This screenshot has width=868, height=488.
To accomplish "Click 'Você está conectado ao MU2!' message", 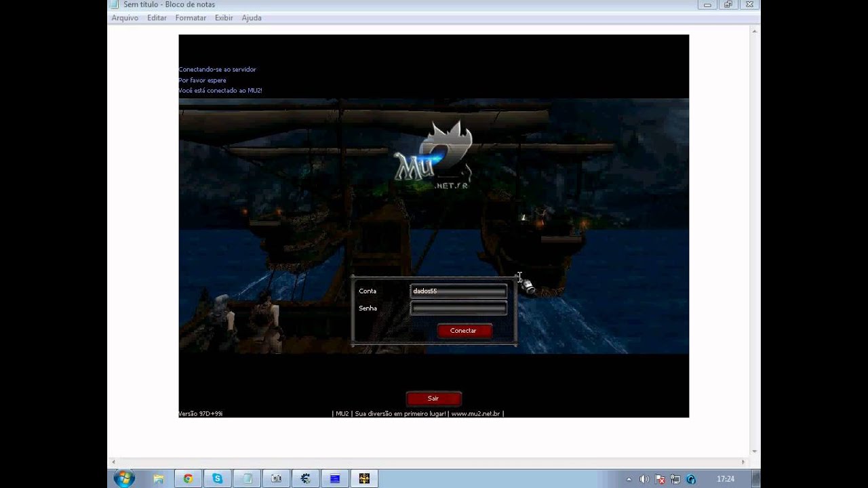I will pyautogui.click(x=220, y=90).
